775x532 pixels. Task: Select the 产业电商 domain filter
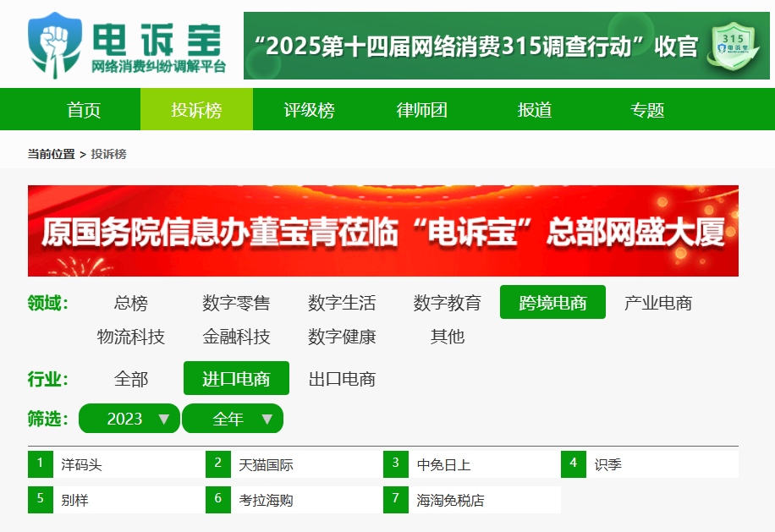tap(658, 302)
